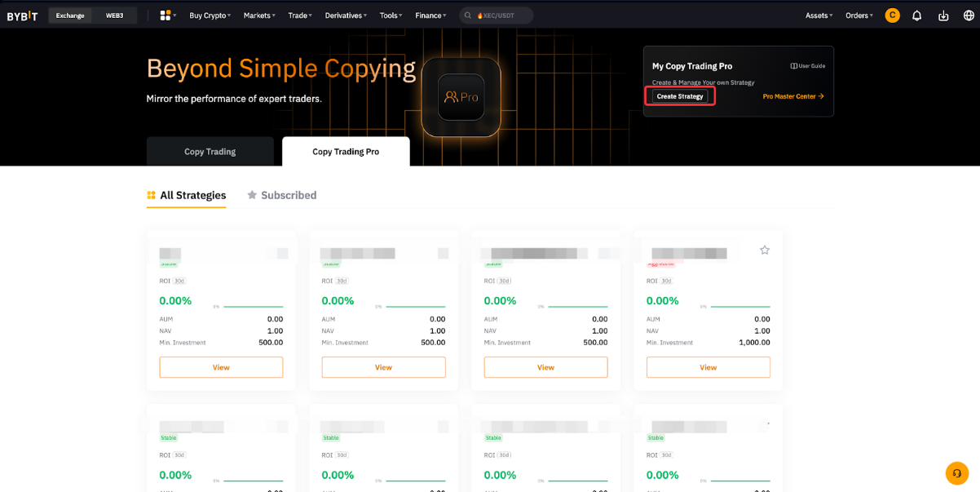Follow the Pro Master Center link
Image resolution: width=980 pixels, height=492 pixels.
(x=792, y=96)
